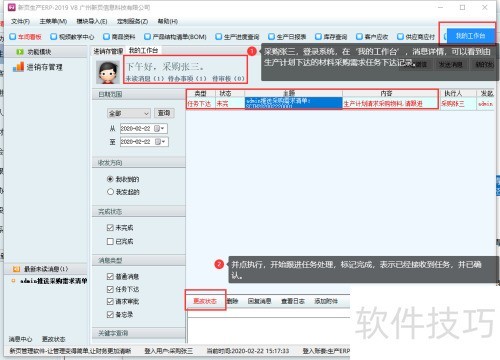Click the 未读消息(1) link

(145, 79)
